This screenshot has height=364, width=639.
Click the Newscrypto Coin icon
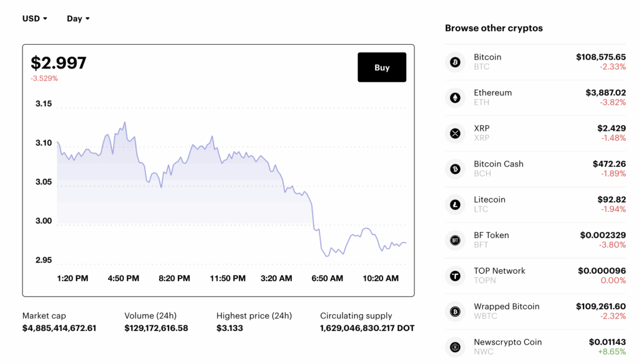(x=455, y=347)
